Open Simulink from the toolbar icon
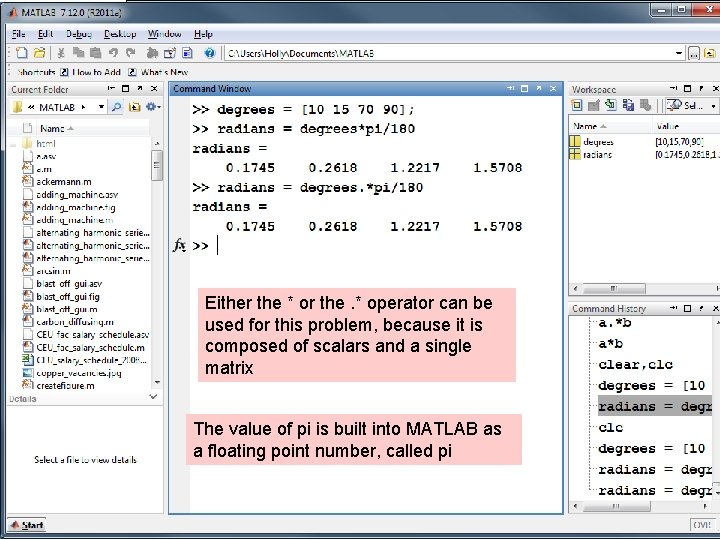The image size is (720, 540). [152, 53]
